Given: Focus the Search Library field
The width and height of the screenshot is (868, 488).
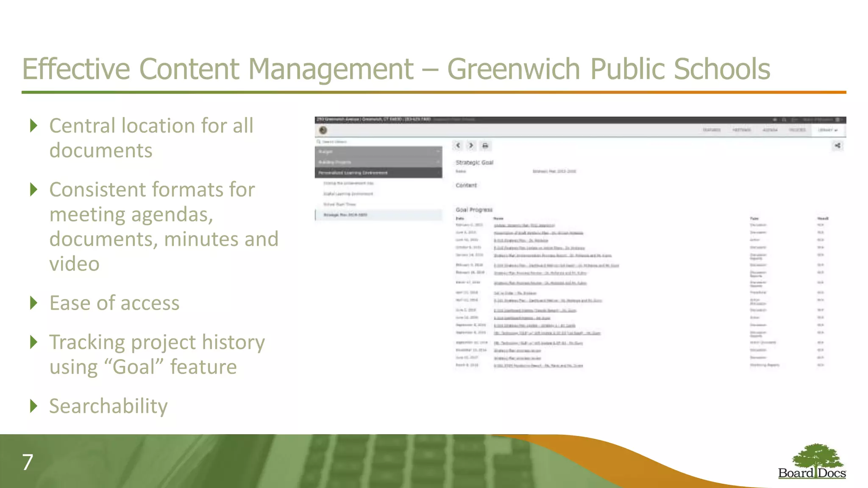Looking at the screenshot, I should [x=378, y=141].
